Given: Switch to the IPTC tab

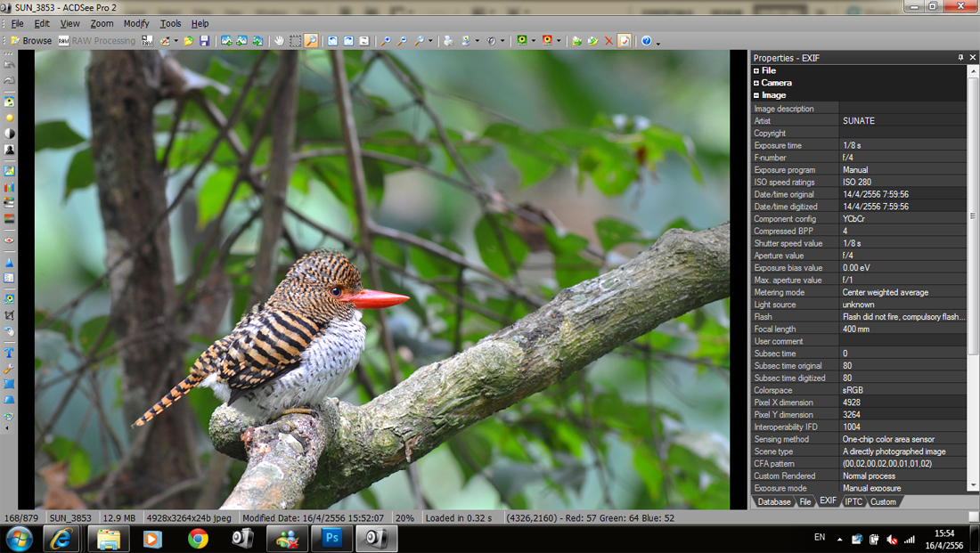Looking at the screenshot, I should pyautogui.click(x=853, y=502).
